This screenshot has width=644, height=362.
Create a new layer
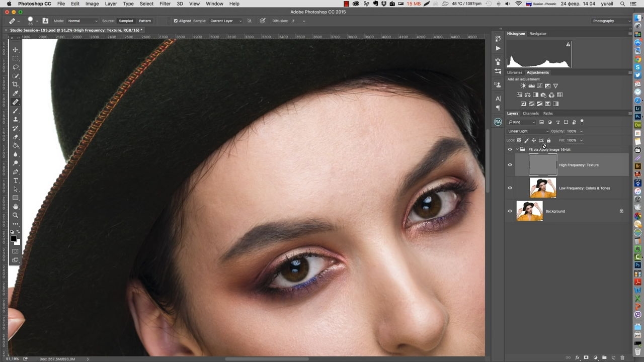613,358
